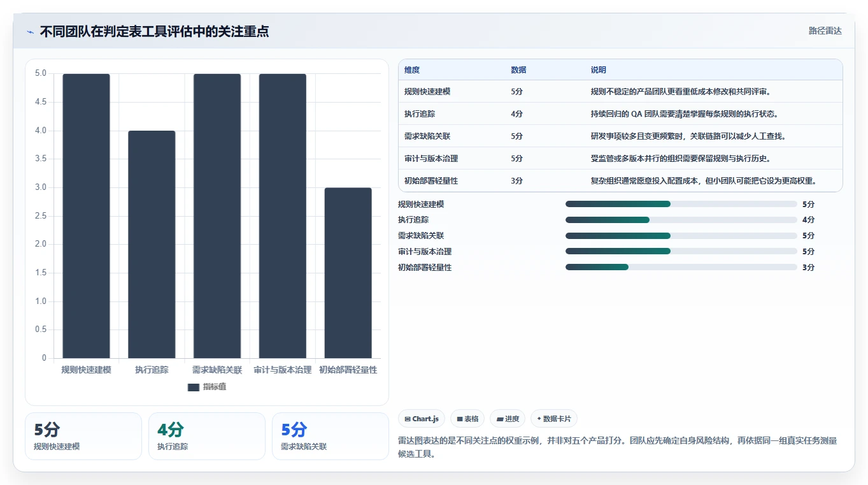Image resolution: width=868 pixels, height=485 pixels.
Task: Click the 执行追踪 bar in the chart
Action: (x=152, y=245)
